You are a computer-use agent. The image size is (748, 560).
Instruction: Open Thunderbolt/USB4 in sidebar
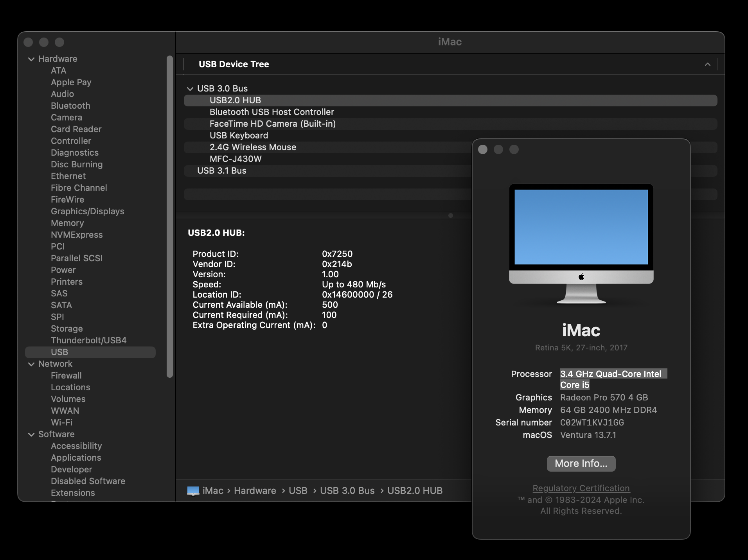[89, 340]
